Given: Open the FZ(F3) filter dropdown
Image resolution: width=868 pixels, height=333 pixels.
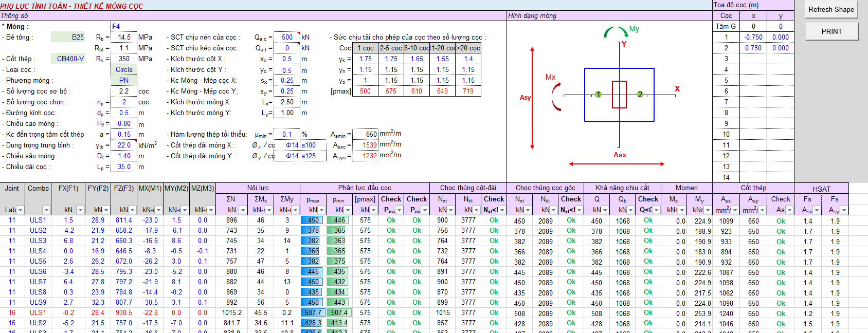Looking at the screenshot, I should coord(133,210).
